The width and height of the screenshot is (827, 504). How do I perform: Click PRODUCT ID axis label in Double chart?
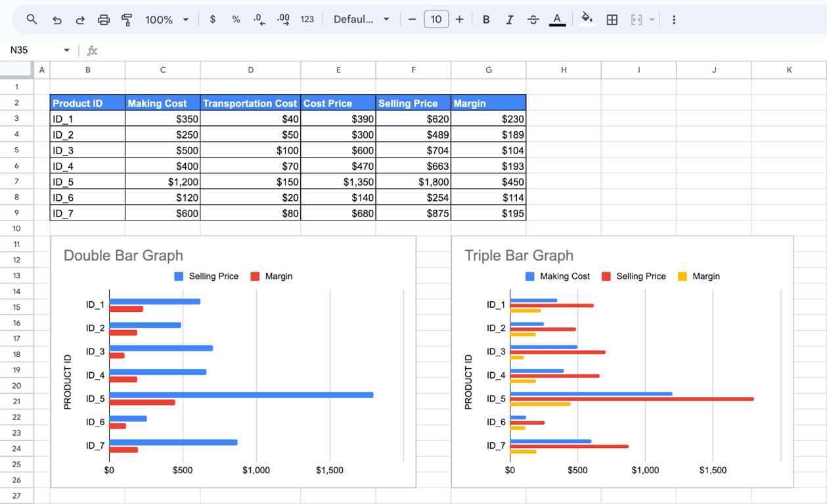click(x=67, y=382)
